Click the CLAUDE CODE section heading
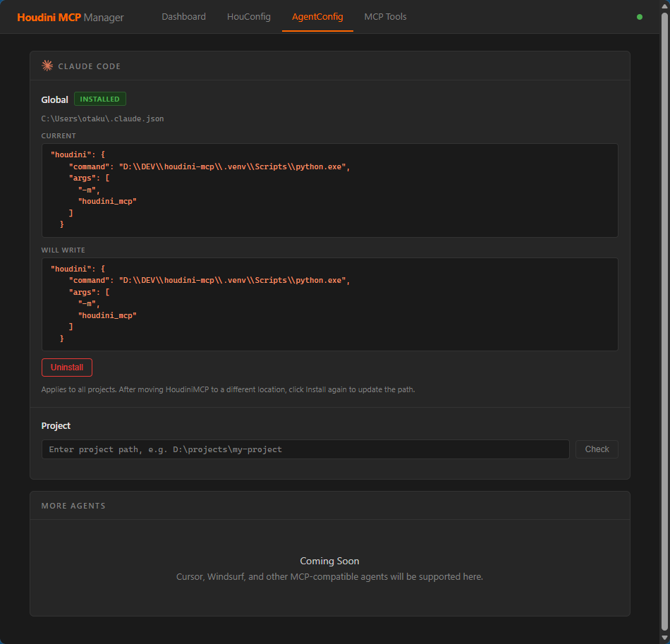 pos(90,66)
